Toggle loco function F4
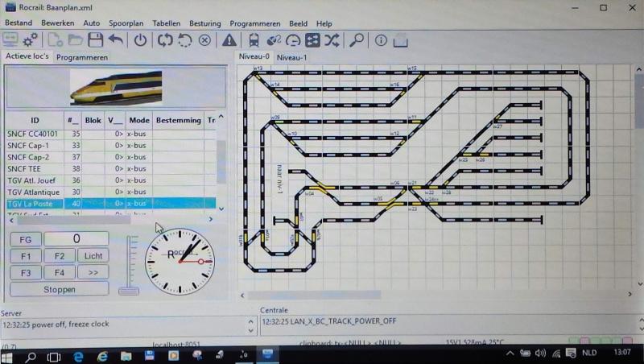 (x=60, y=272)
